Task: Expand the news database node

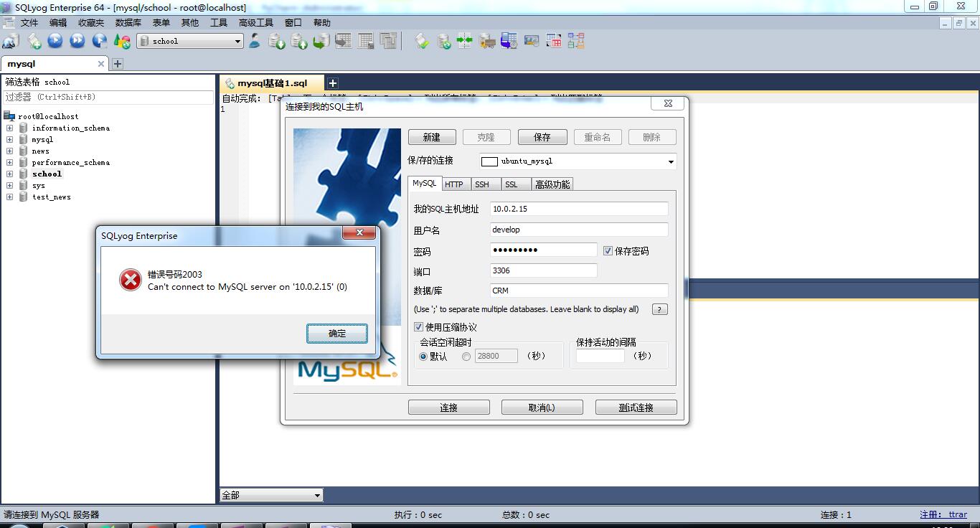Action: click(10, 151)
